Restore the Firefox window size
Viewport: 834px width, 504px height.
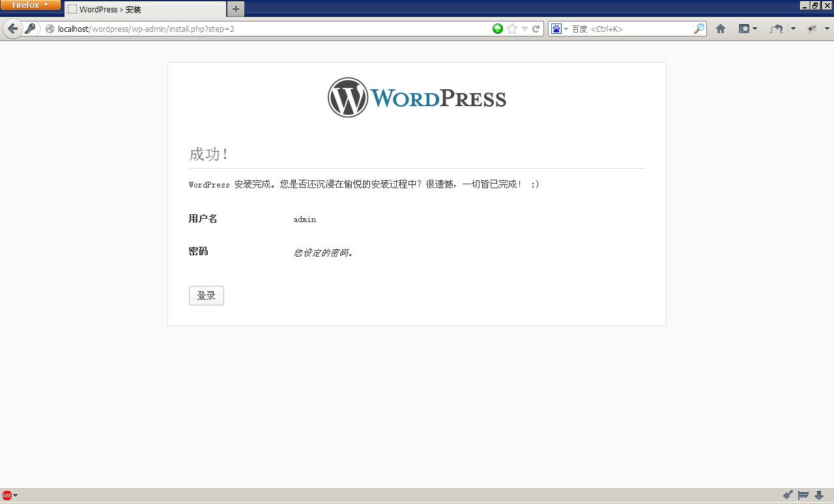point(815,5)
